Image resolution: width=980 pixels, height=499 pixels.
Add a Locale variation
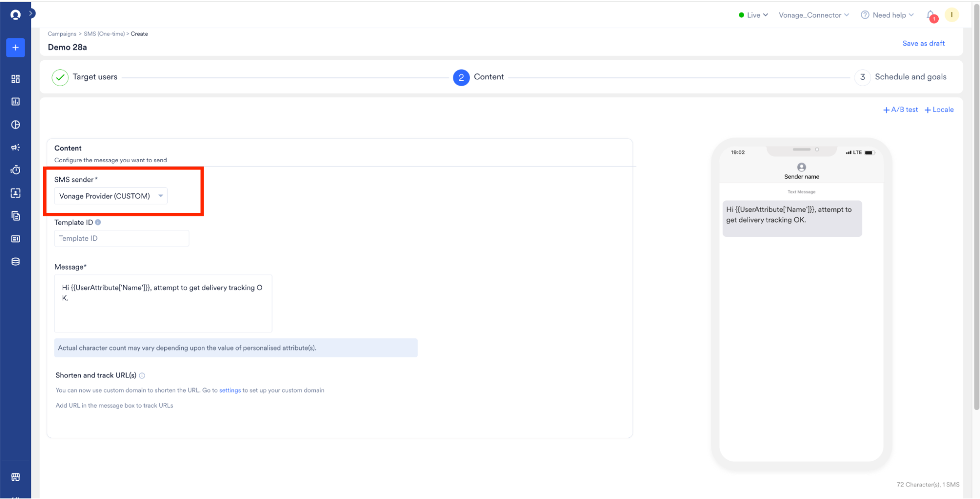(x=939, y=110)
